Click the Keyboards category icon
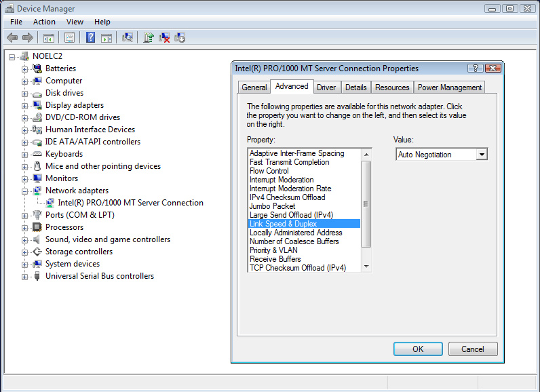This screenshot has width=540, height=392. tap(37, 154)
